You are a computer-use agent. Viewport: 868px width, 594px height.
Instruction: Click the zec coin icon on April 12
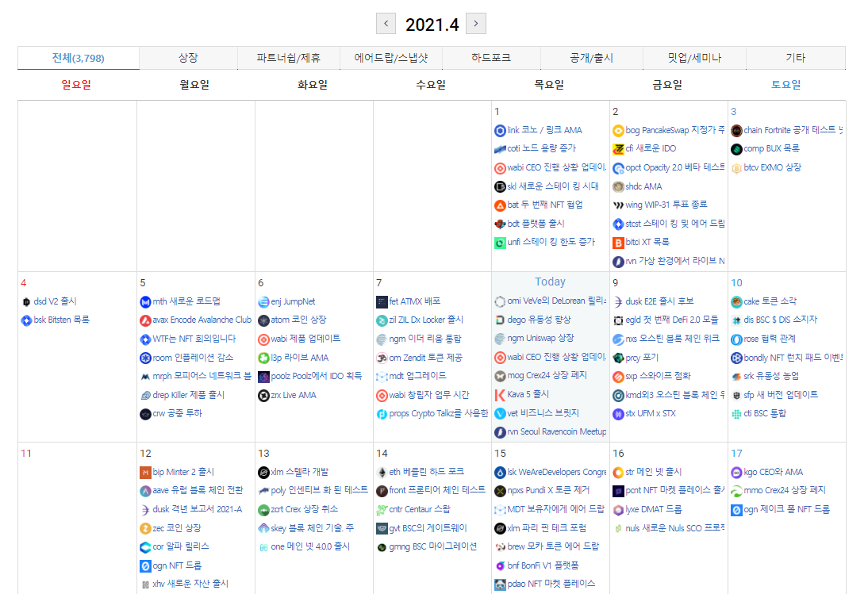click(x=145, y=528)
